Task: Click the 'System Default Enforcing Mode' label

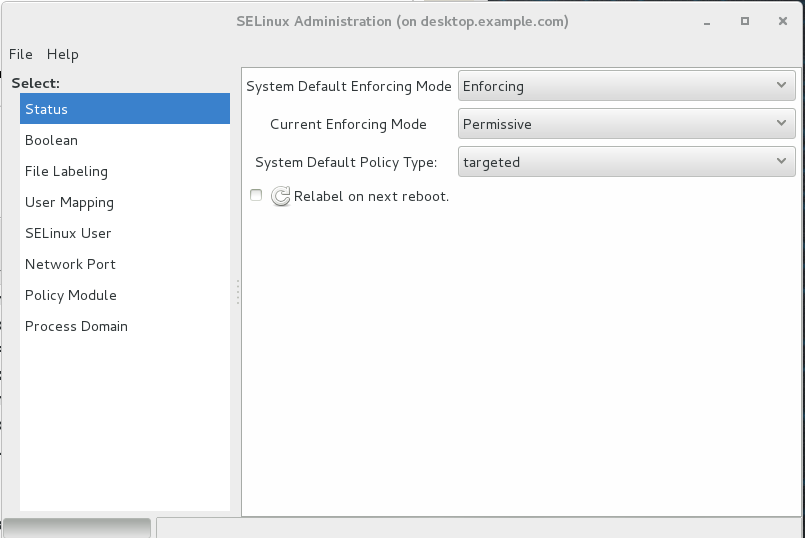Action: coord(349,86)
